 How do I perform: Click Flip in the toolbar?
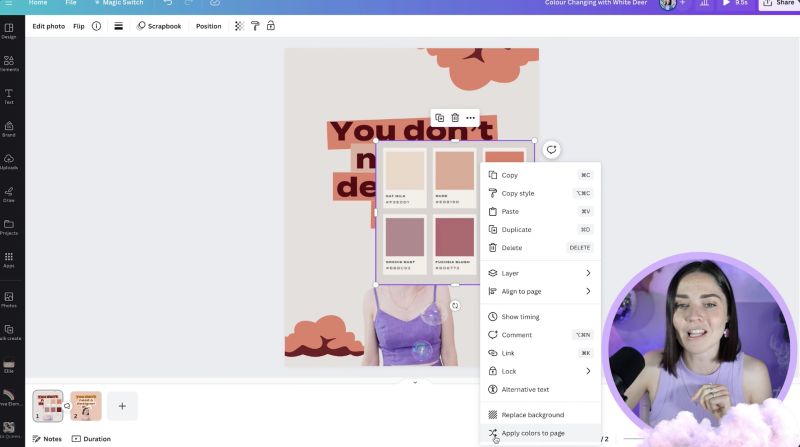[x=79, y=26]
